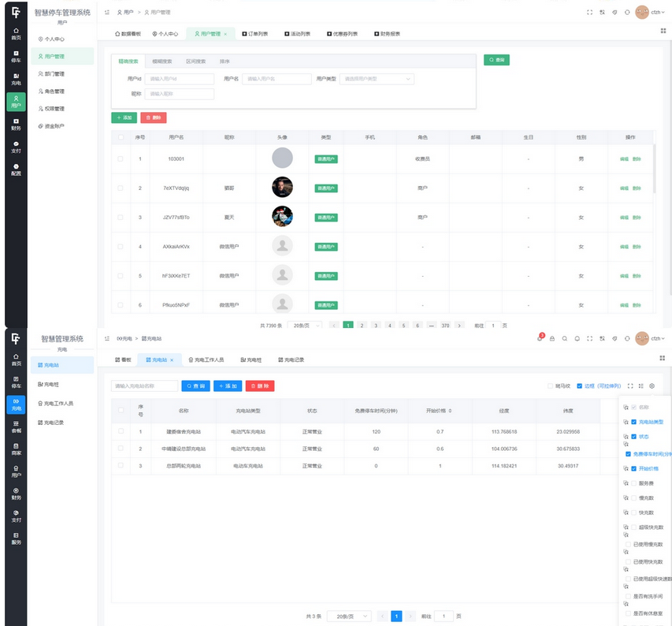
Task: Enable the 斑马纹 checkbox
Action: click(551, 386)
